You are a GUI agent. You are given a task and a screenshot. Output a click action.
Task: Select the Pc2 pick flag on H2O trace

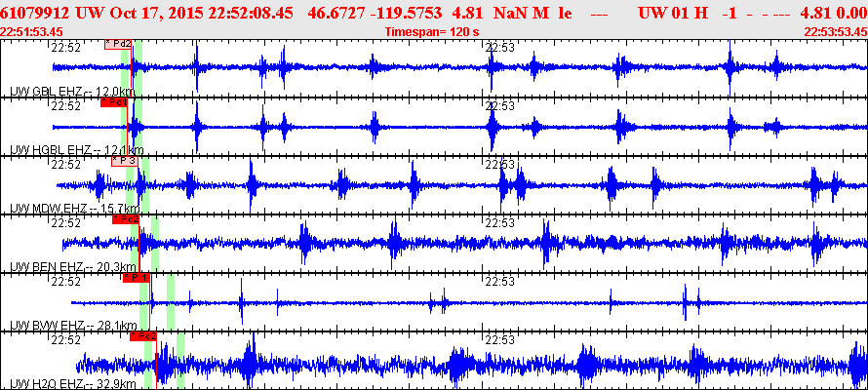[x=143, y=336]
